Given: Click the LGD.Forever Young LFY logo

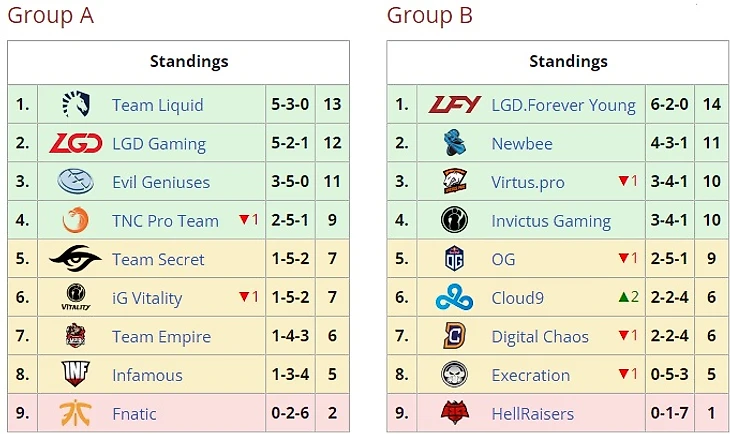Looking at the screenshot, I should (x=455, y=105).
